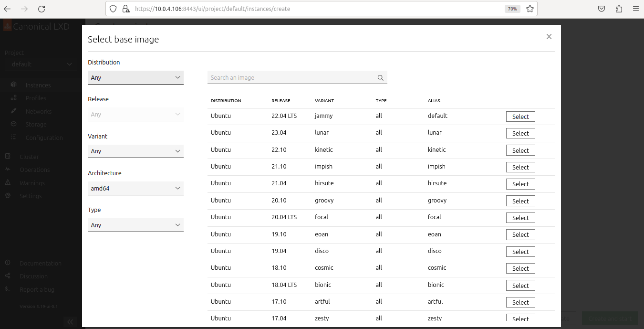Viewport: 644px width, 329px height.
Task: Reload the current page
Action: 42,9
